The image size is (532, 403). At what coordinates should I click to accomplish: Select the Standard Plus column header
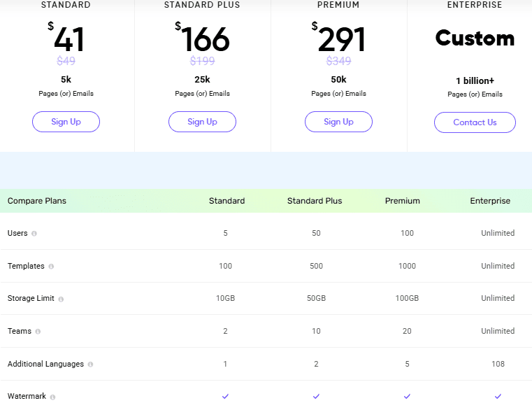click(315, 201)
